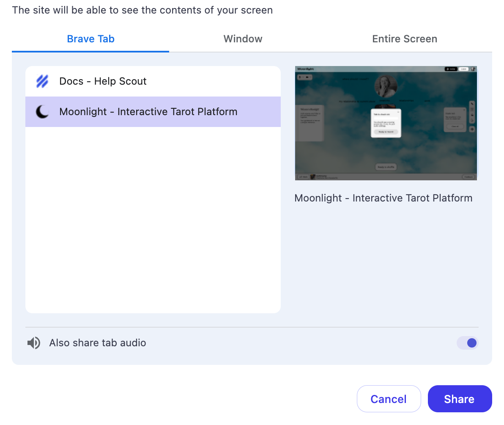Click the Moonlight crescent moon icon
This screenshot has width=504, height=425.
42,112
